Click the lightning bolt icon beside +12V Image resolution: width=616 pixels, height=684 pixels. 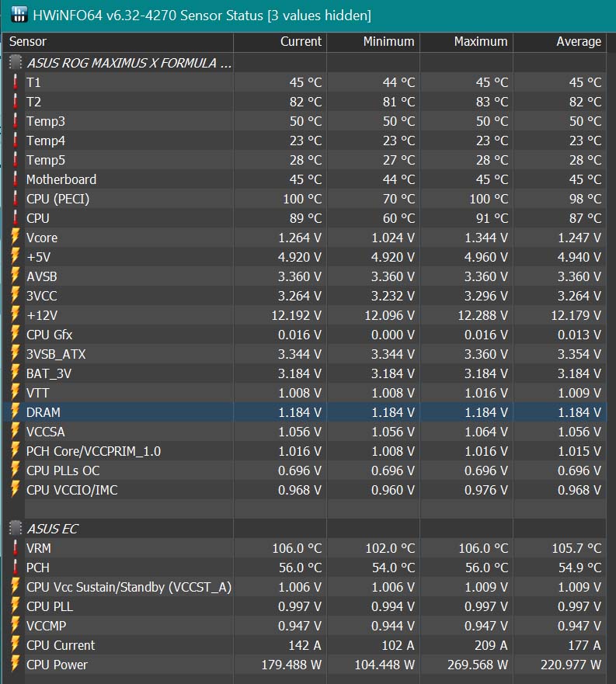(16, 314)
